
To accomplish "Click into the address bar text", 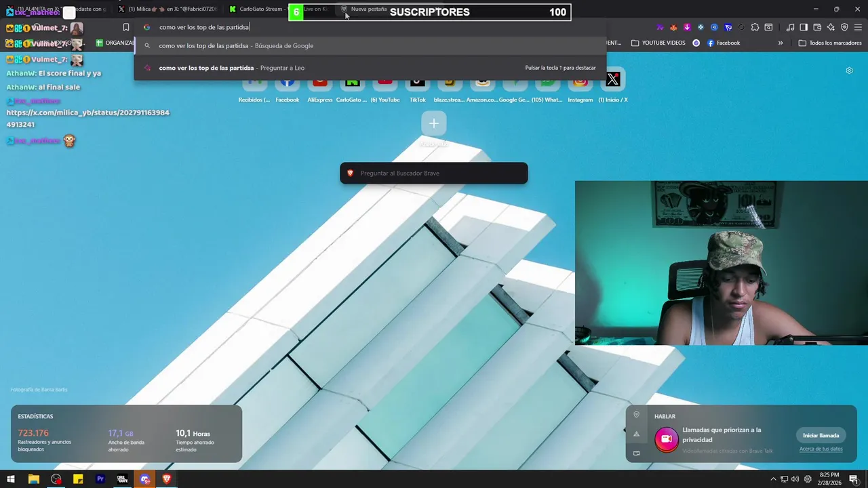I will pos(204,27).
